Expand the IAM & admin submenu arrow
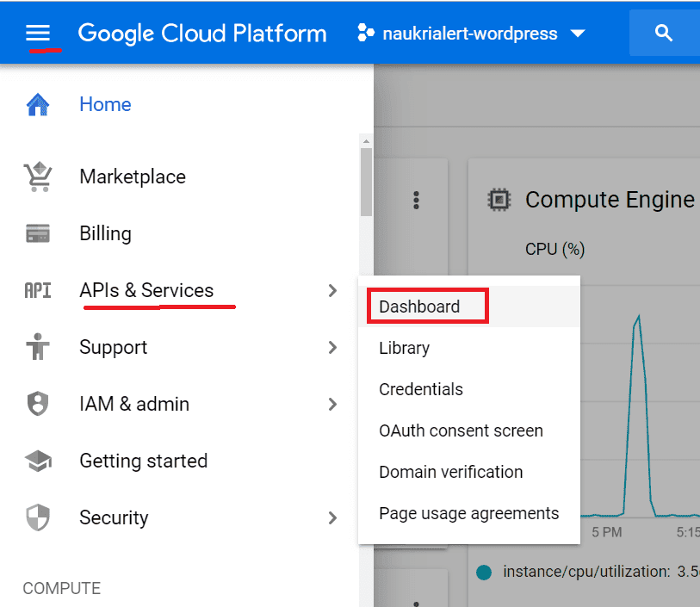 pos(333,405)
